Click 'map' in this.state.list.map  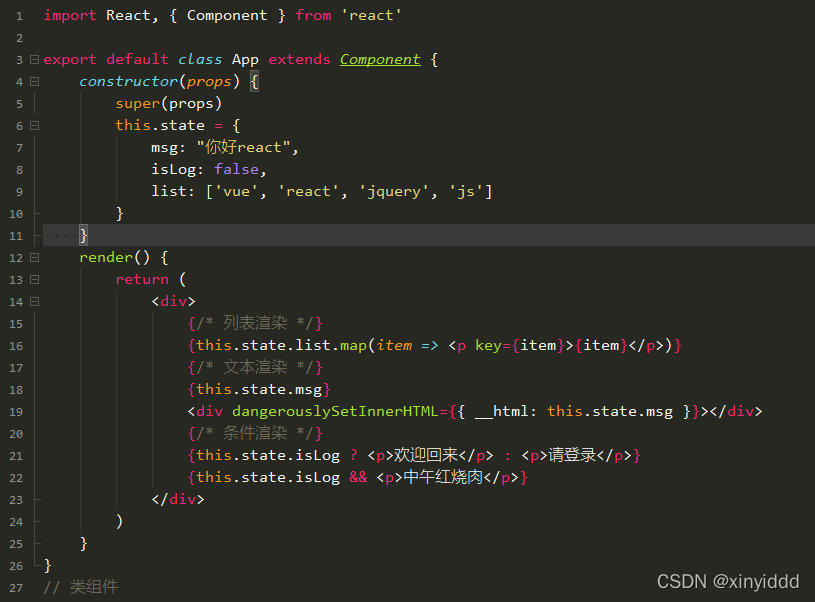[353, 345]
